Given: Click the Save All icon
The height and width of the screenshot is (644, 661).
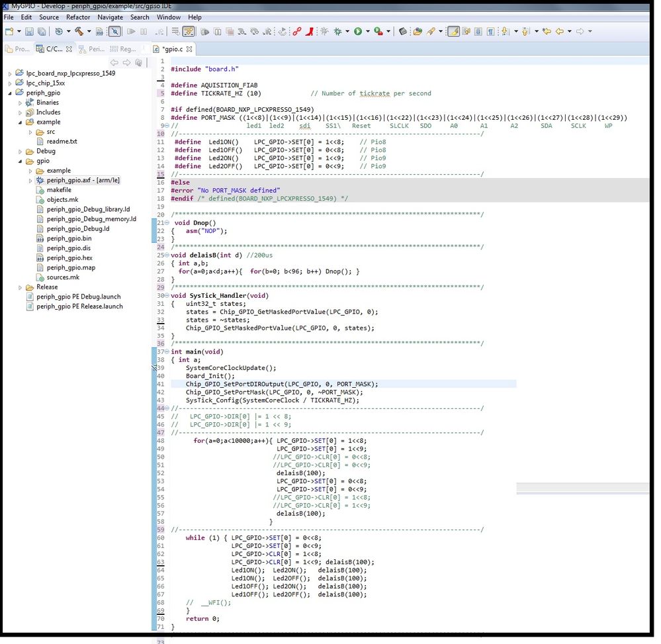Looking at the screenshot, I should pyautogui.click(x=42, y=31).
